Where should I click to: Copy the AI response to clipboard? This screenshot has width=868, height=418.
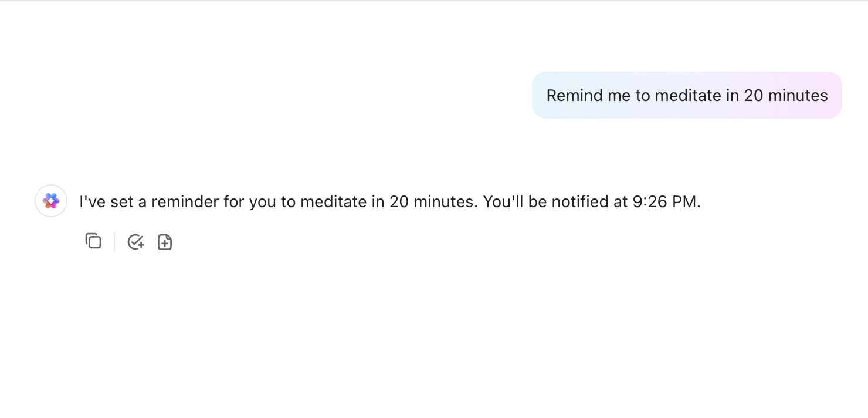pyautogui.click(x=93, y=241)
